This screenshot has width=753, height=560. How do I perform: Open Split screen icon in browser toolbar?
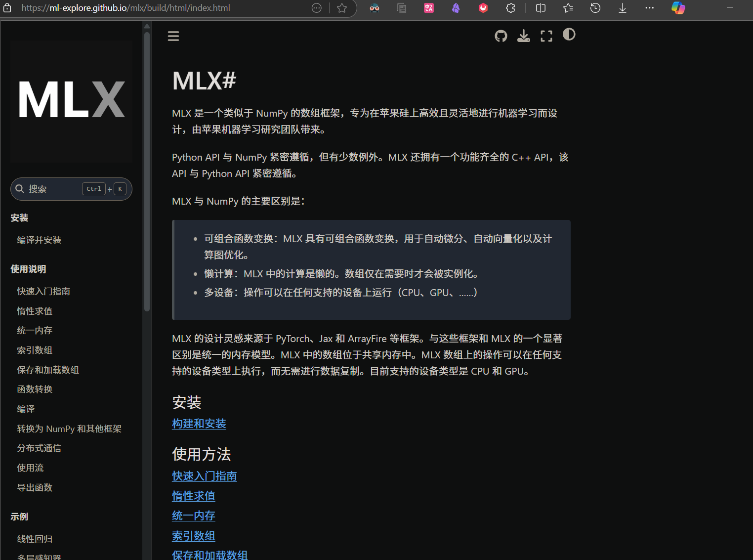click(x=541, y=8)
